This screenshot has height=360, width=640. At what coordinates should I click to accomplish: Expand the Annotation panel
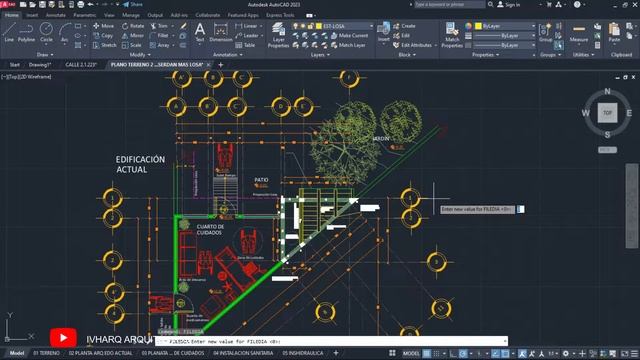(228, 55)
